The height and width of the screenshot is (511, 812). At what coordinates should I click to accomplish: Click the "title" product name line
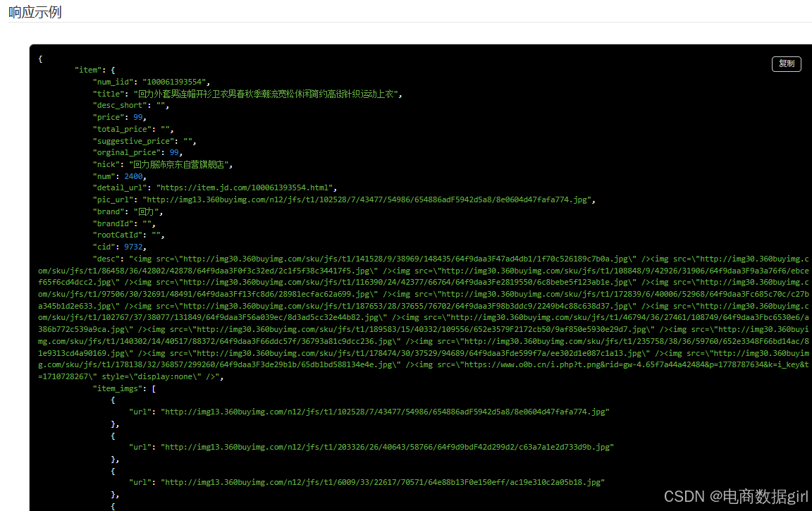[x=247, y=94]
